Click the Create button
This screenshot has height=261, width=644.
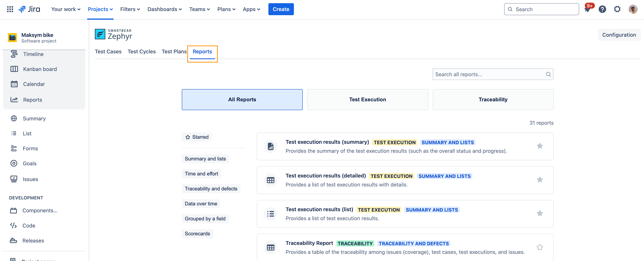281,9
